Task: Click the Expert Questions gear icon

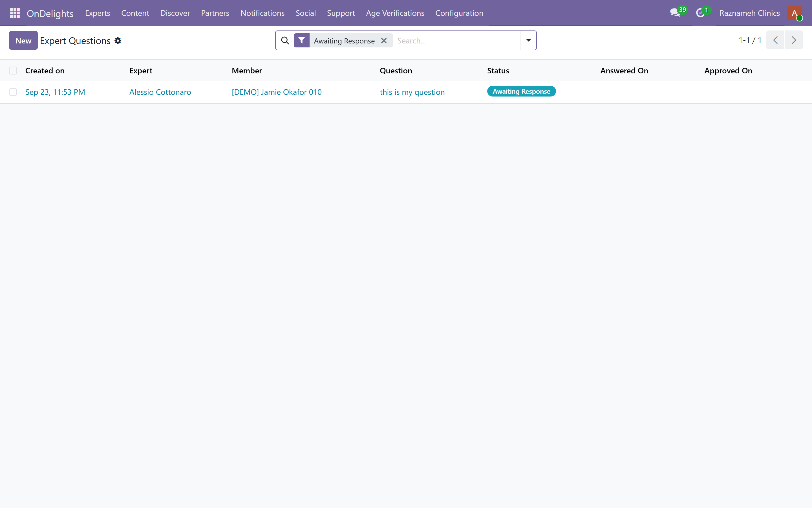Action: pyautogui.click(x=118, y=41)
